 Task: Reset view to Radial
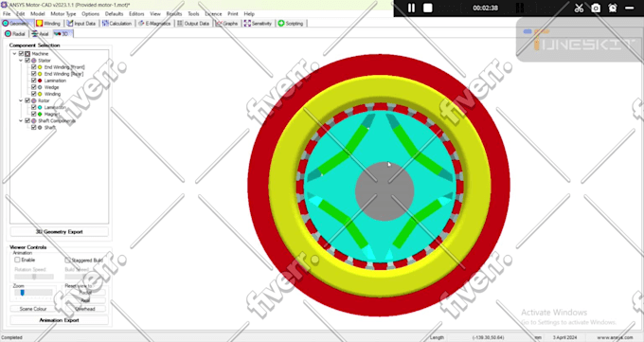[x=85, y=292]
